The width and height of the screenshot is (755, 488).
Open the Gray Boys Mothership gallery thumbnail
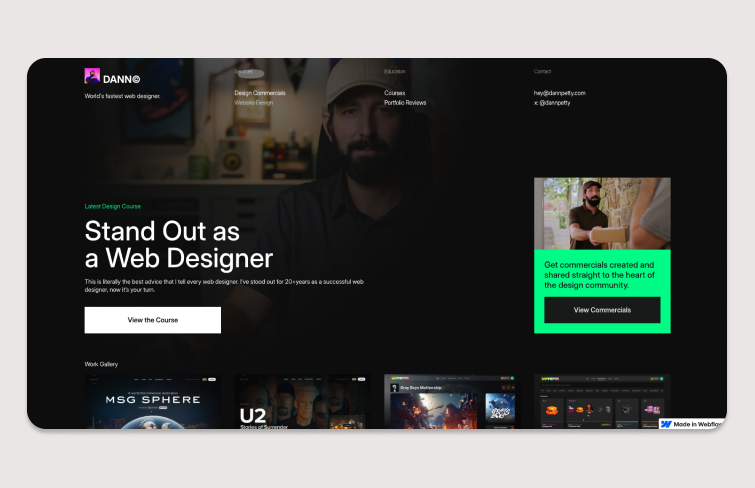[x=452, y=402]
